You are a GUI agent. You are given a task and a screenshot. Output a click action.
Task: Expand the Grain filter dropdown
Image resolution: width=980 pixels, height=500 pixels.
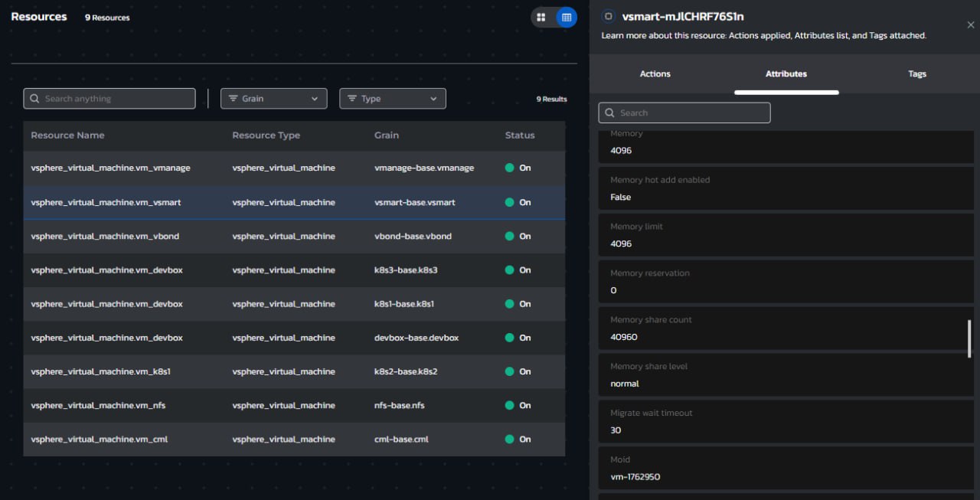(274, 99)
